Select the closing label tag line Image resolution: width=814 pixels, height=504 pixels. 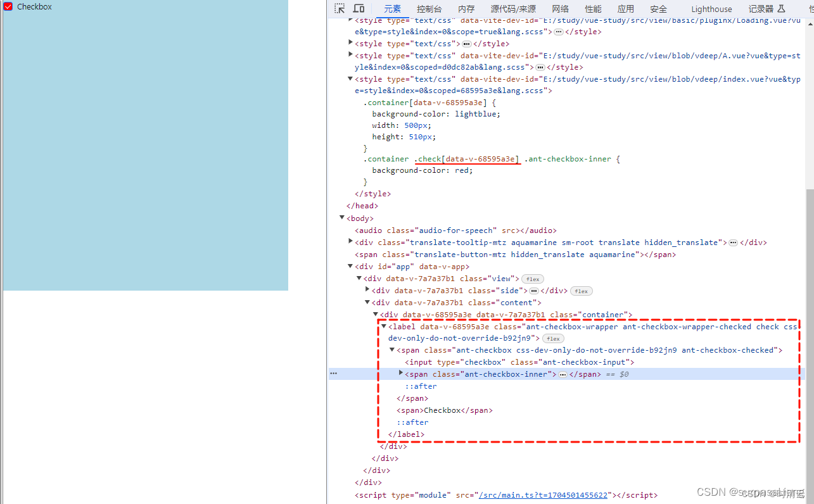pyautogui.click(x=406, y=434)
